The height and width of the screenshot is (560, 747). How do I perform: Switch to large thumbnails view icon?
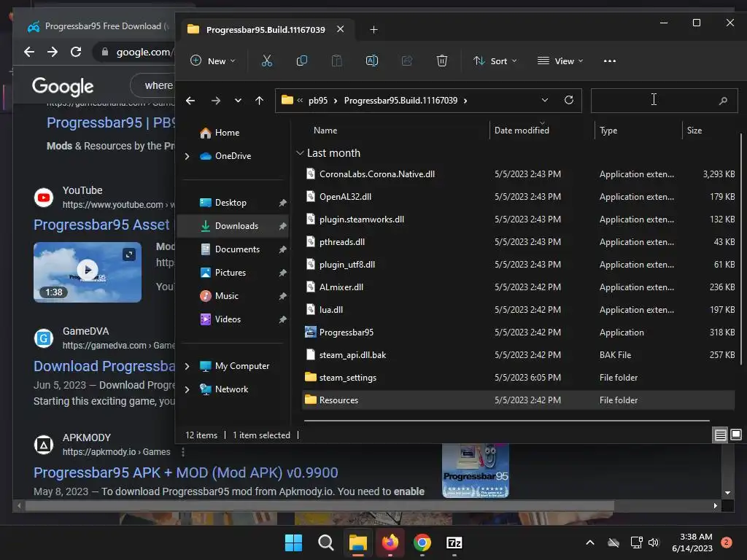736,435
